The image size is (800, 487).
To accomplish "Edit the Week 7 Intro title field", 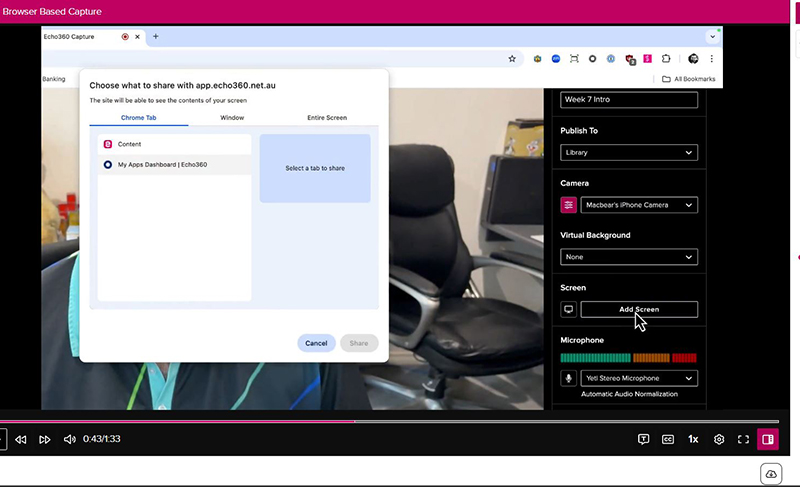I will click(629, 99).
